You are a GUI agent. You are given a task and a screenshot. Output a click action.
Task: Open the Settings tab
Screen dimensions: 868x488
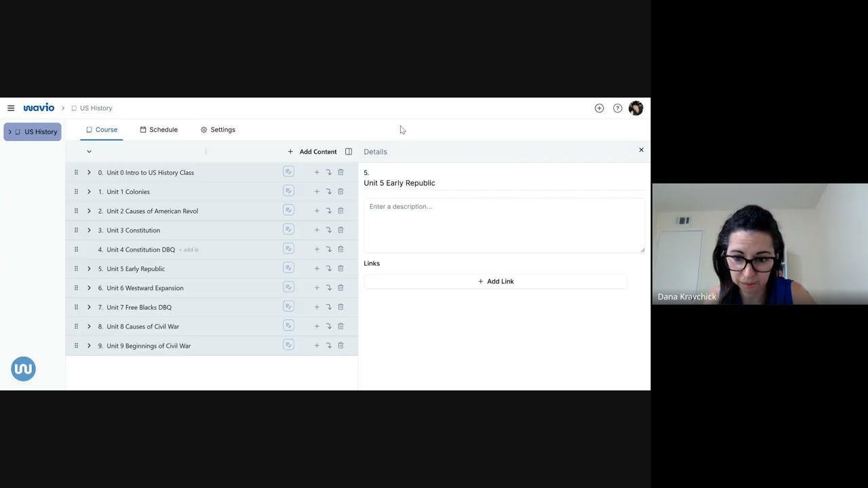pyautogui.click(x=218, y=129)
